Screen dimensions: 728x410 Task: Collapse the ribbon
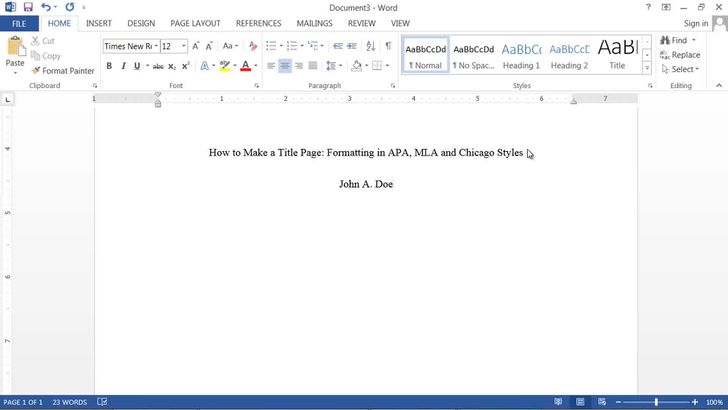(x=719, y=85)
